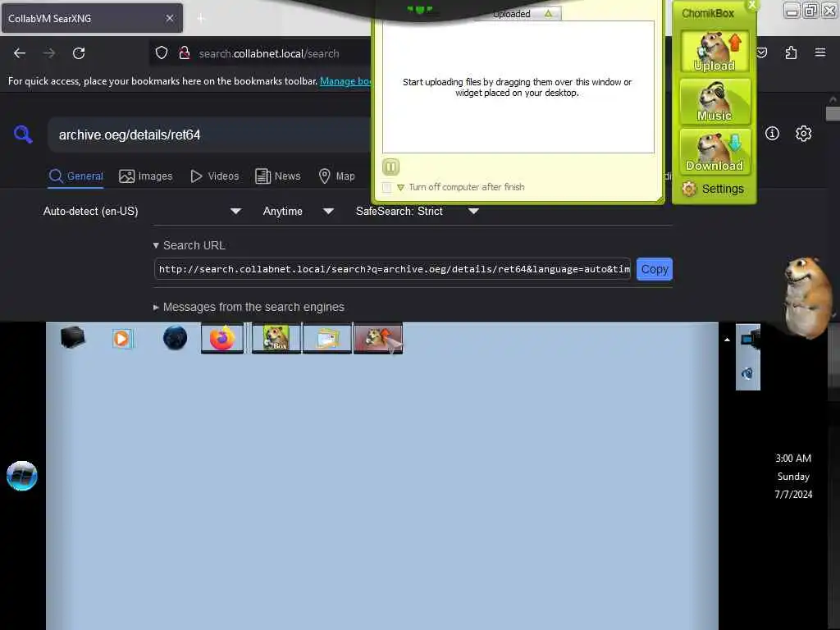Open ChomikBox Music section
This screenshot has width=840, height=630.
point(714,101)
